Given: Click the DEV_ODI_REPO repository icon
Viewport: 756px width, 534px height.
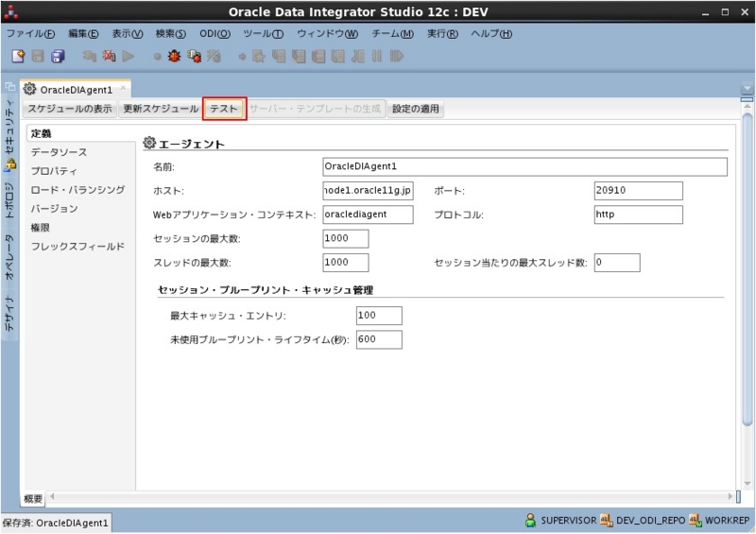Looking at the screenshot, I should 606,520.
